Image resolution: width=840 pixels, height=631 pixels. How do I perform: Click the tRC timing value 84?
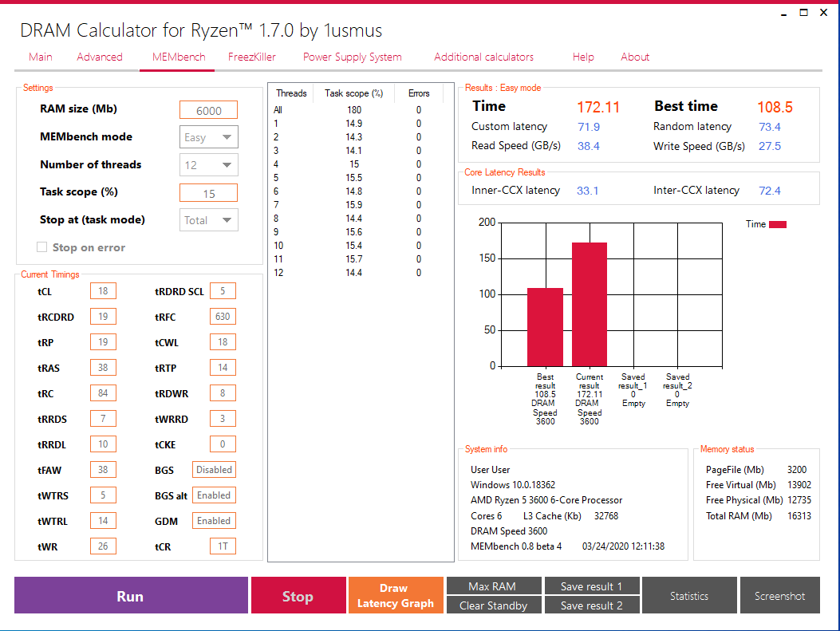tap(103, 393)
